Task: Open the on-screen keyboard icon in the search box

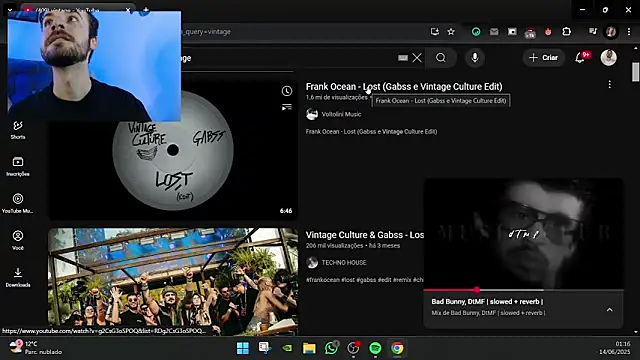Action: click(x=403, y=58)
